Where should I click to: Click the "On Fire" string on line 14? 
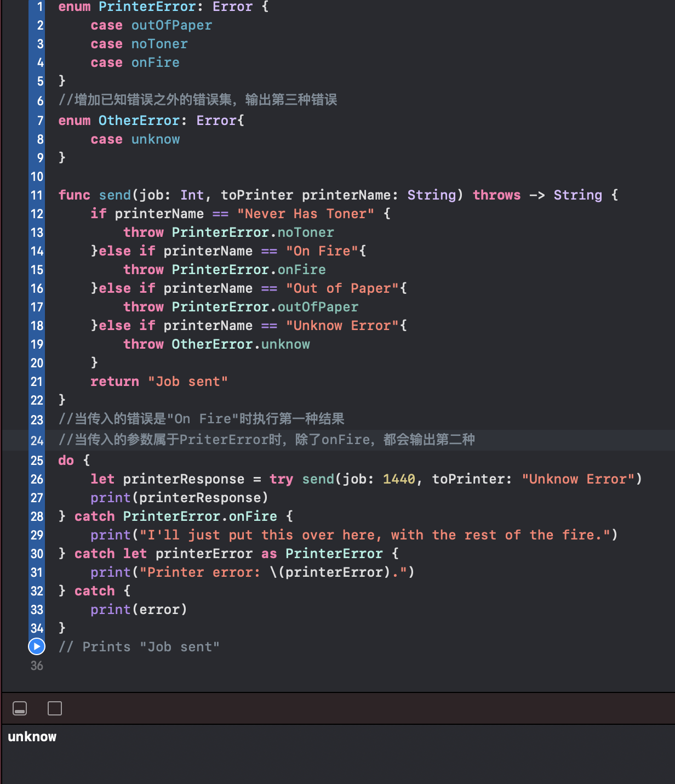322,251
